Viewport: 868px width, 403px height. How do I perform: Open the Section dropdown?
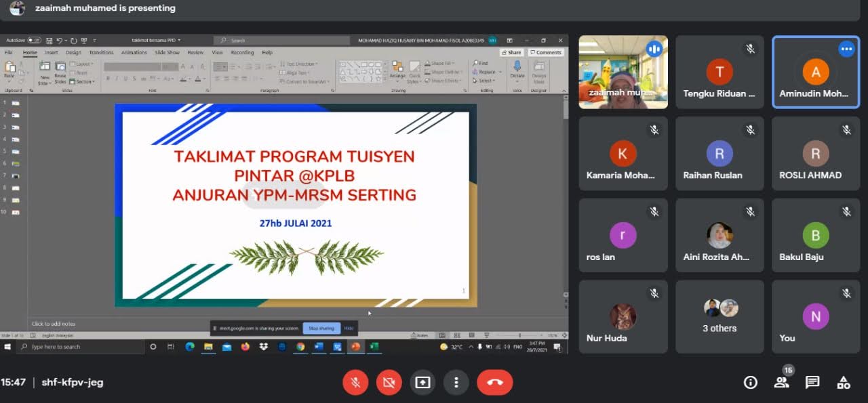click(x=82, y=81)
